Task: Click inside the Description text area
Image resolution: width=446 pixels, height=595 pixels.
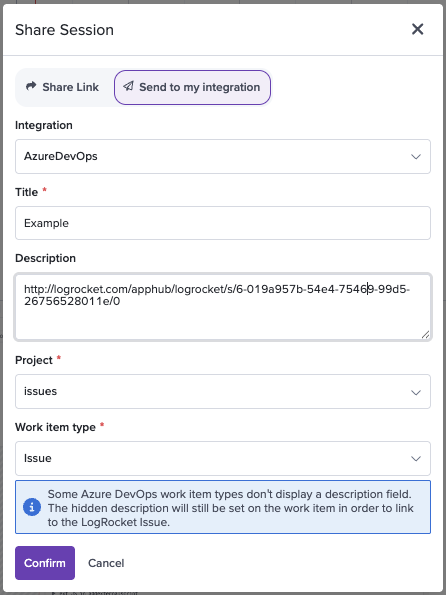Action: click(223, 307)
